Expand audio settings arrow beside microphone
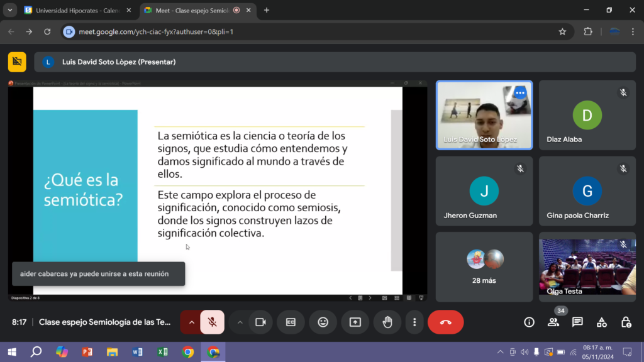The image size is (644, 362). [x=191, y=322]
